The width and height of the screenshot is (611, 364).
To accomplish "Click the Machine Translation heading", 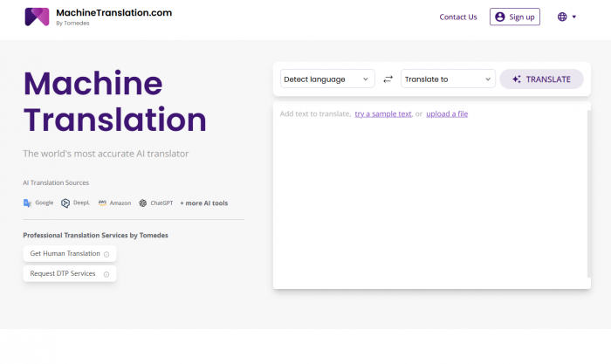I will (114, 101).
